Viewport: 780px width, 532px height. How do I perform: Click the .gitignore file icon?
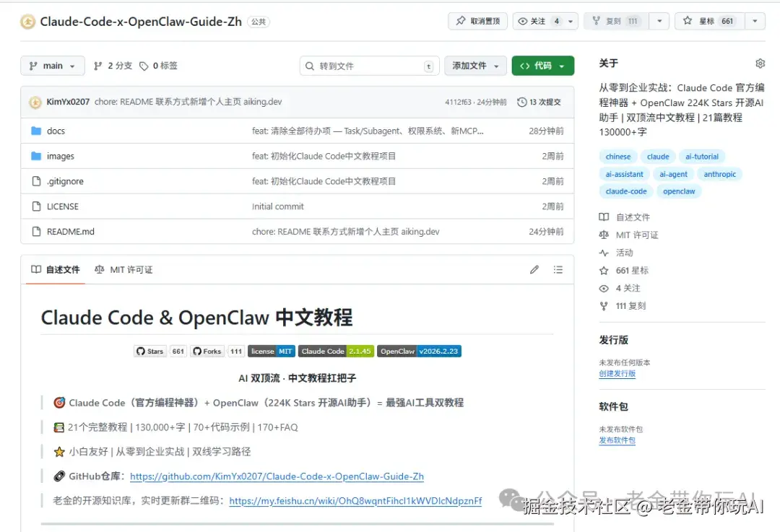(36, 181)
